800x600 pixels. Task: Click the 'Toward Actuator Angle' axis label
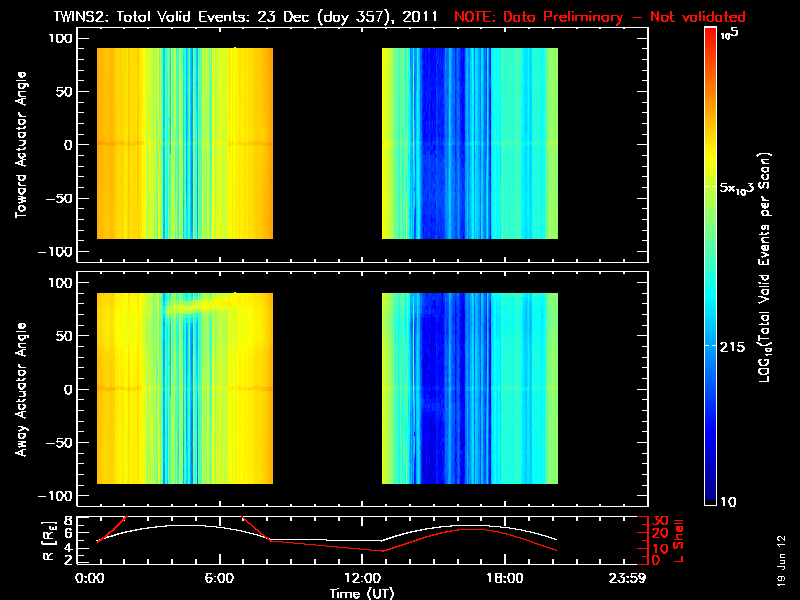point(21,145)
